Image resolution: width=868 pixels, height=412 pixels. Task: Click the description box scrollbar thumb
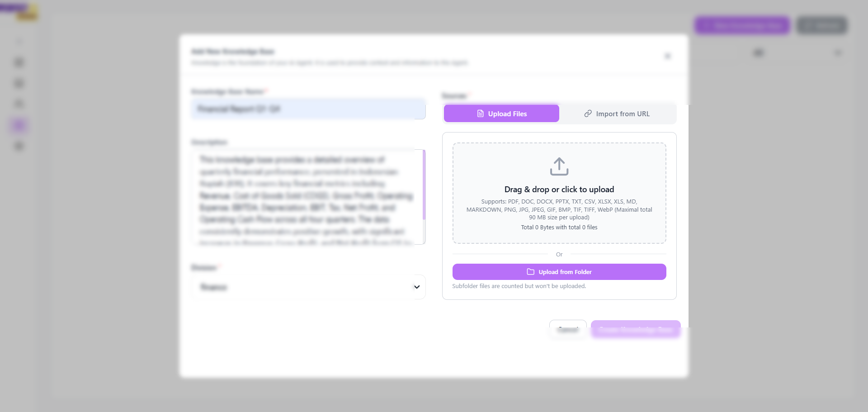[424, 185]
